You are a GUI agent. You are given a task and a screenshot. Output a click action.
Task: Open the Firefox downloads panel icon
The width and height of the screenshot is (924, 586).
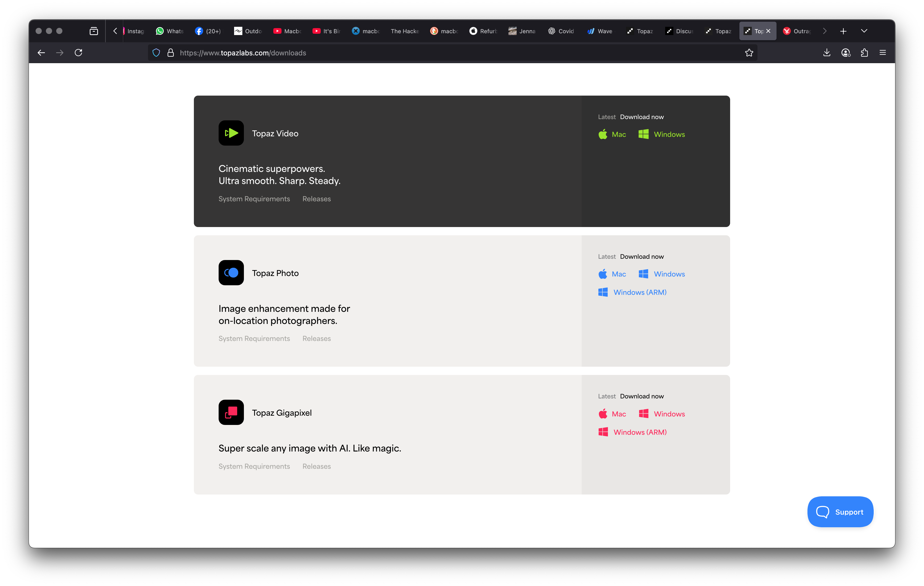tap(827, 53)
